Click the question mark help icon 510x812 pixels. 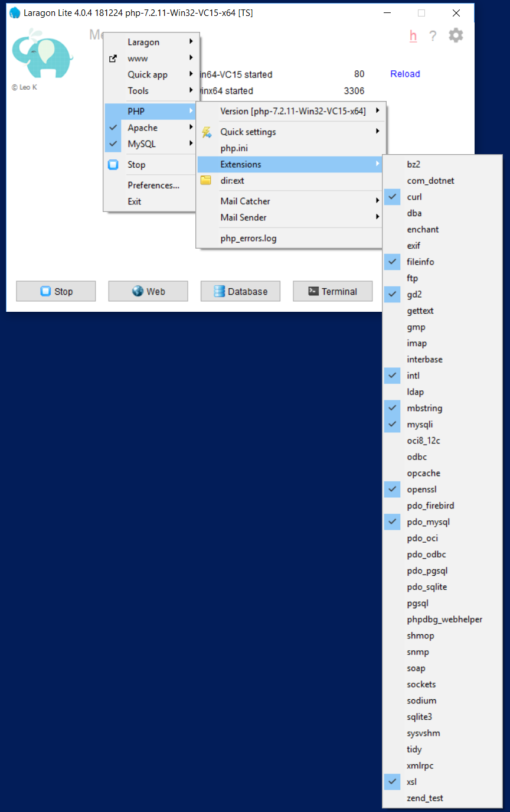(433, 35)
